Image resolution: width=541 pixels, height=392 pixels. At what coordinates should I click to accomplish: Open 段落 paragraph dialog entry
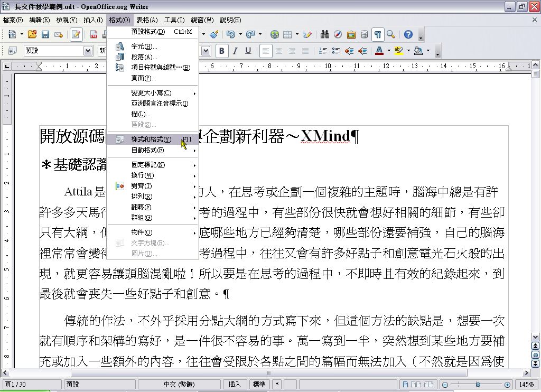pos(153,57)
